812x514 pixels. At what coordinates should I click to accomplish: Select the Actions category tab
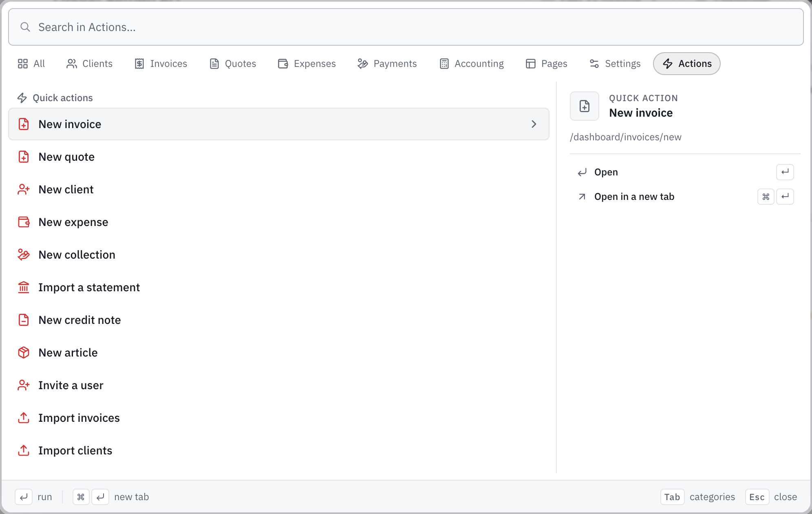[x=687, y=64]
